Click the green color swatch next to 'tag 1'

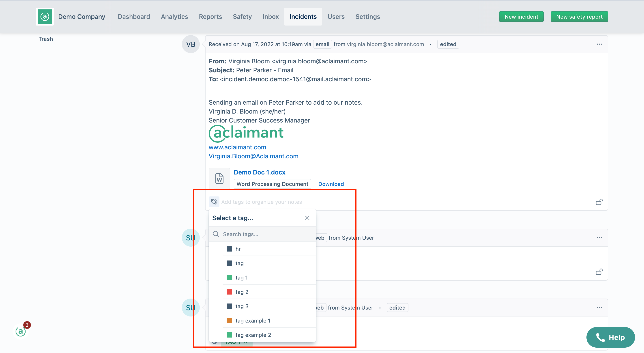coord(229,277)
